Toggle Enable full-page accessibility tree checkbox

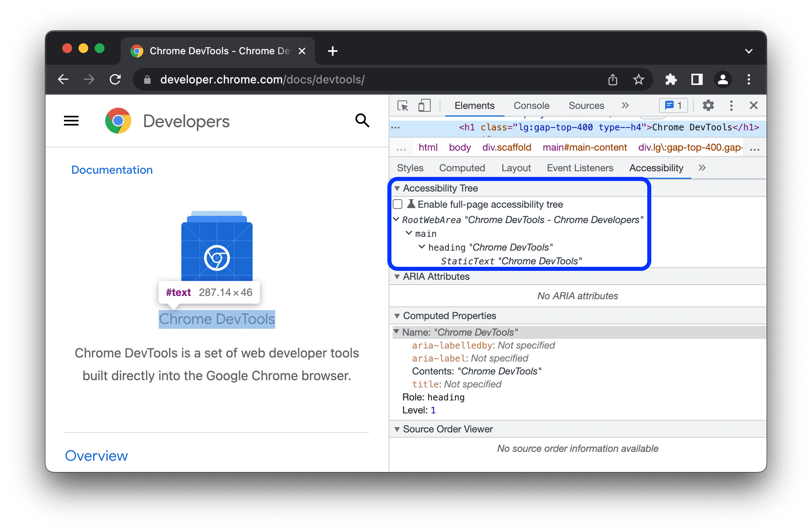pyautogui.click(x=397, y=205)
